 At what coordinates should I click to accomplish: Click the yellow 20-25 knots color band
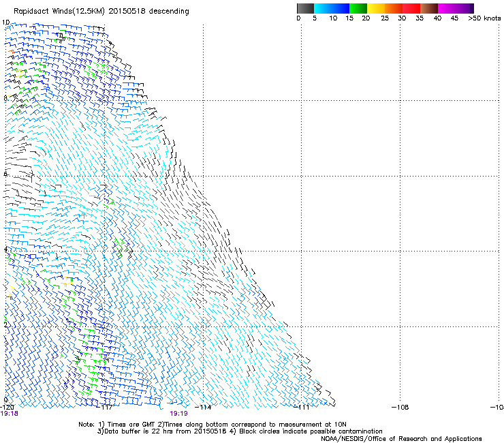[x=376, y=8]
